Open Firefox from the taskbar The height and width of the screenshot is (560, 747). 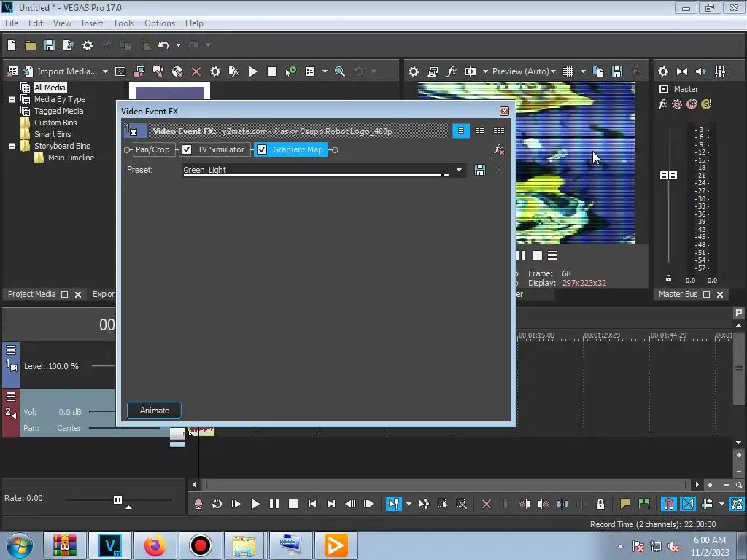coord(155,545)
